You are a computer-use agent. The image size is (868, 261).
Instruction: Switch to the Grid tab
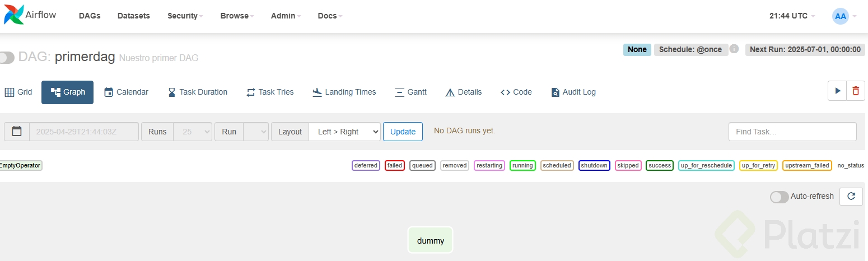[18, 92]
